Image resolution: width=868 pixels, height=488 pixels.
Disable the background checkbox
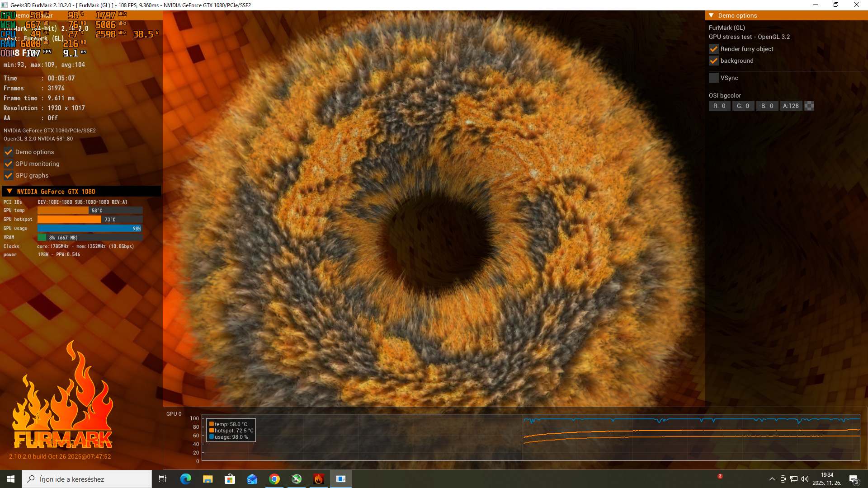click(714, 61)
